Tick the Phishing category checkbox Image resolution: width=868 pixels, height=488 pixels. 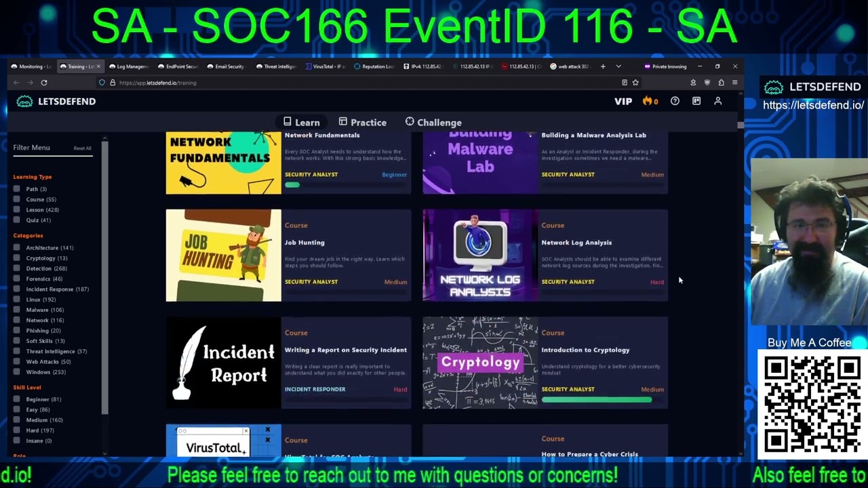point(16,331)
